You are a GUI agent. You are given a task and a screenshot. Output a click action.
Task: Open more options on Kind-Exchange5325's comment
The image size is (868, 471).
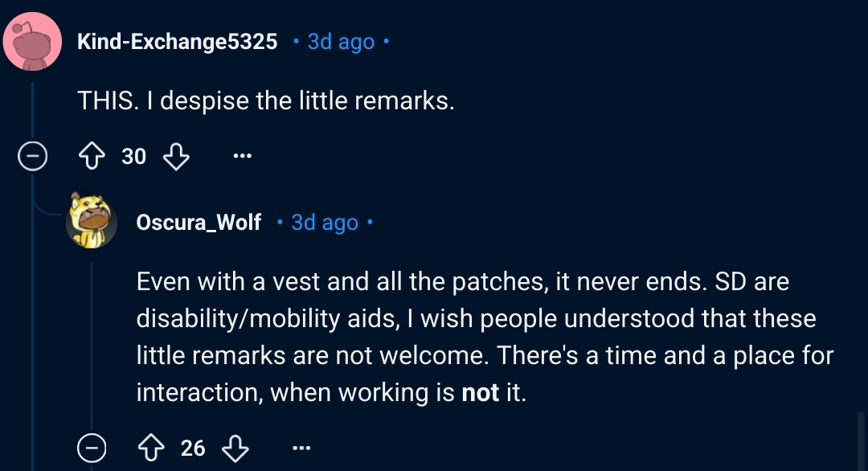[240, 157]
